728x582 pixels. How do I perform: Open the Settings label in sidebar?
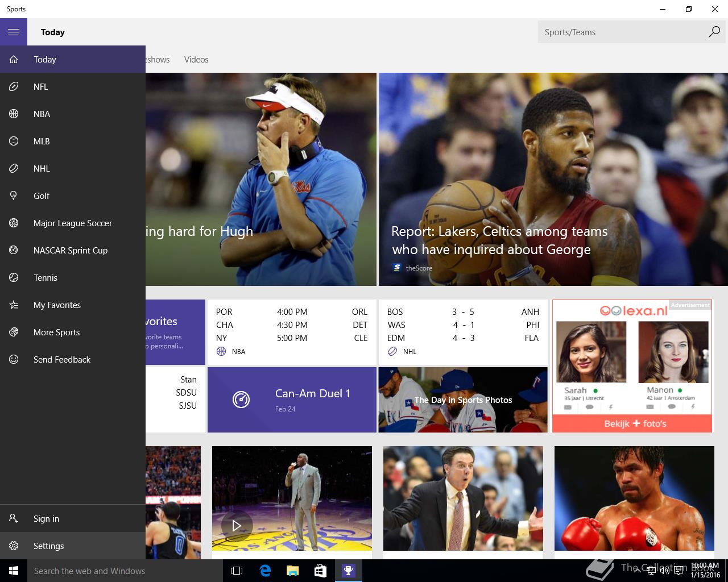(x=48, y=546)
